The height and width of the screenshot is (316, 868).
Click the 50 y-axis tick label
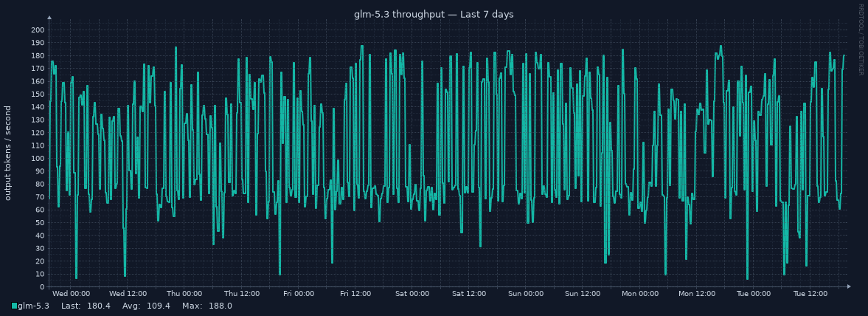click(x=41, y=223)
